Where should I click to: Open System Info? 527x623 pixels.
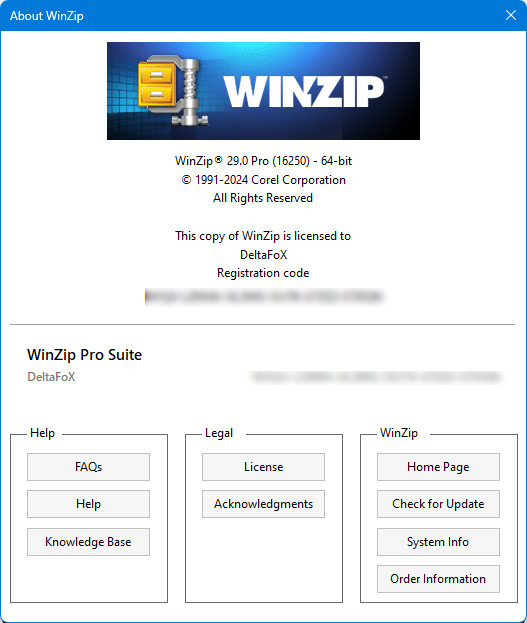438,542
